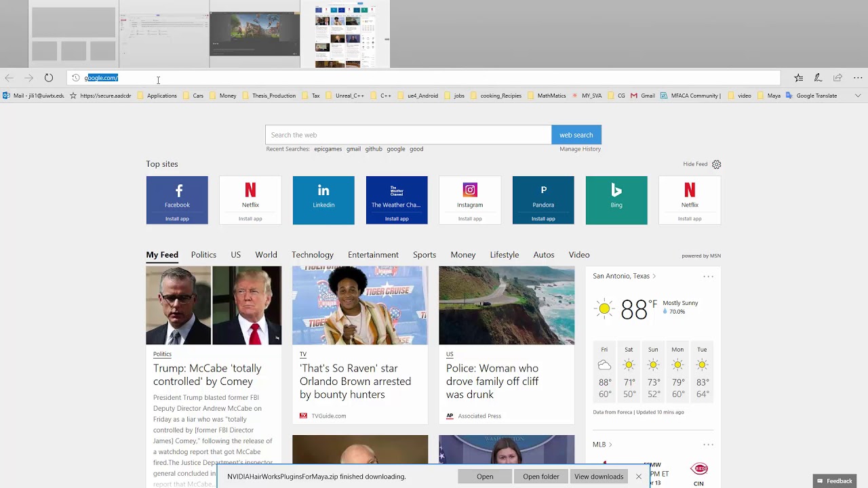The height and width of the screenshot is (488, 868).
Task: Open weather card options ellipsis
Action: click(708, 277)
